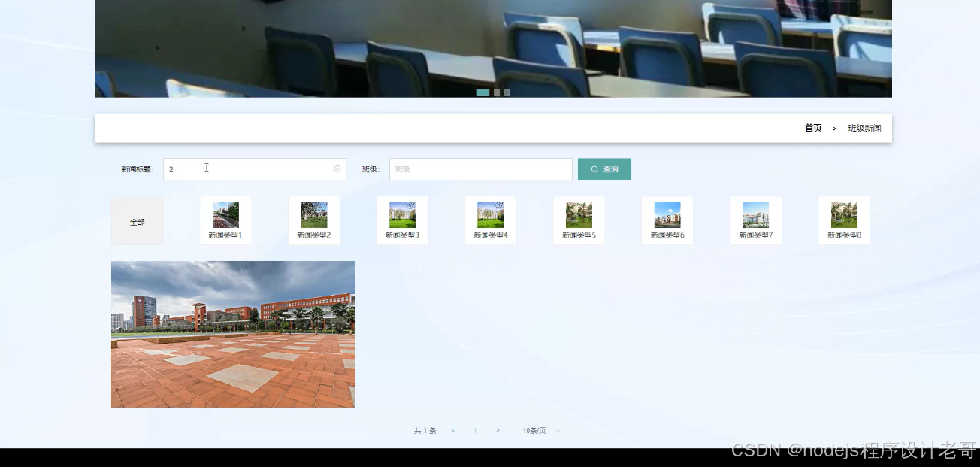Select the 新闻类型2 category
980x467 pixels.
point(314,221)
